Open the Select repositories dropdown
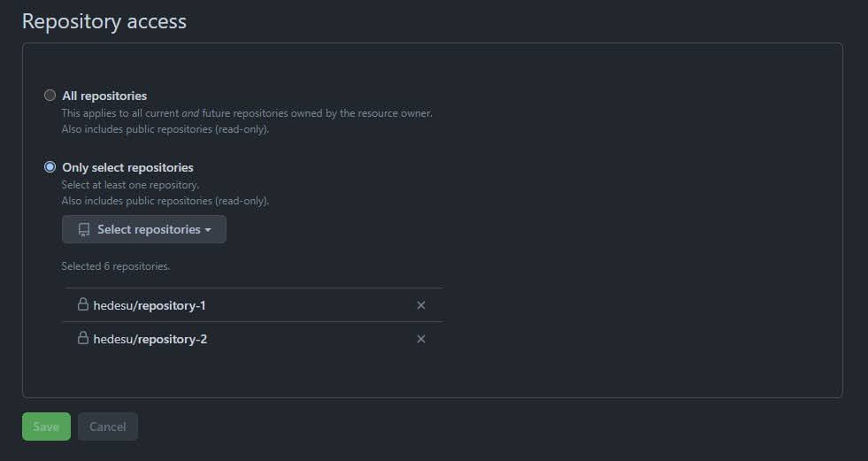The height and width of the screenshot is (461, 868). (x=144, y=229)
